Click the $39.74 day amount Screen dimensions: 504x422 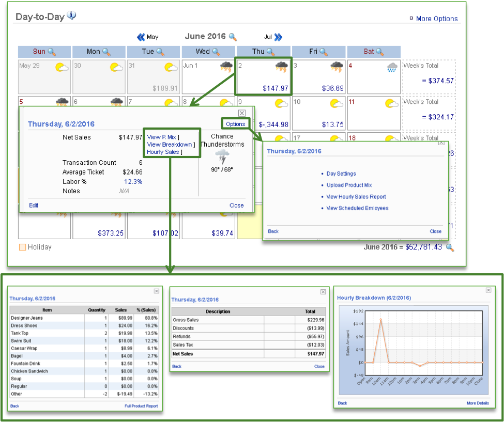(222, 233)
